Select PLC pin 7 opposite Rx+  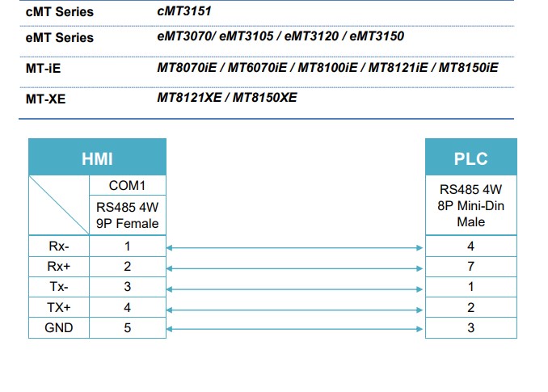(470, 267)
